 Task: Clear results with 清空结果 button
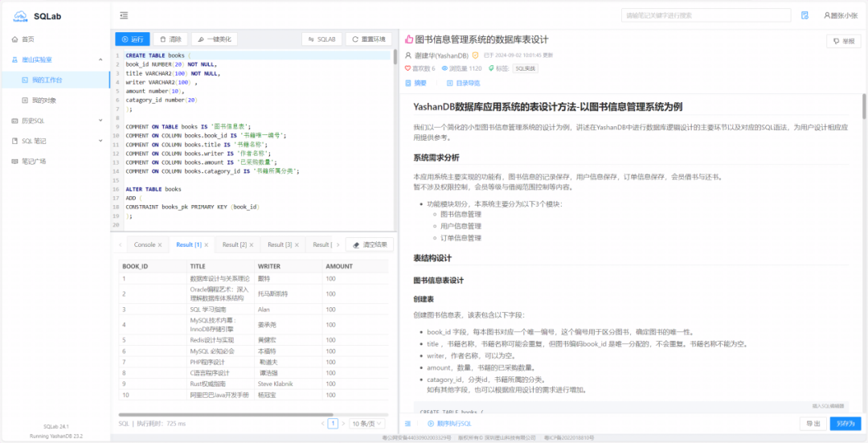coord(369,244)
